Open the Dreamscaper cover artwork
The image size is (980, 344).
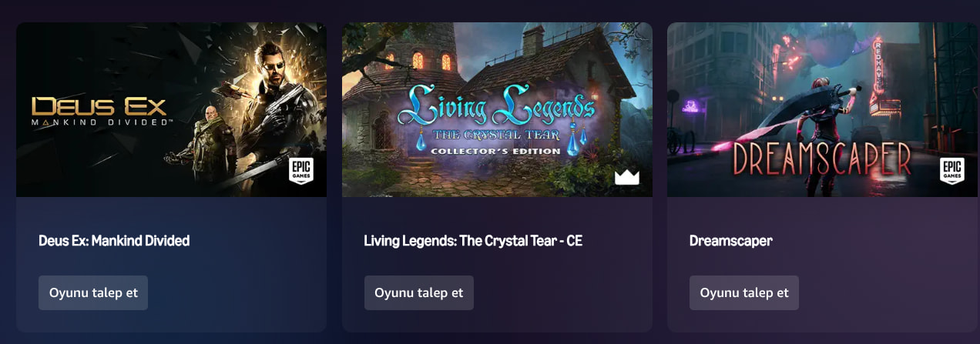click(822, 109)
